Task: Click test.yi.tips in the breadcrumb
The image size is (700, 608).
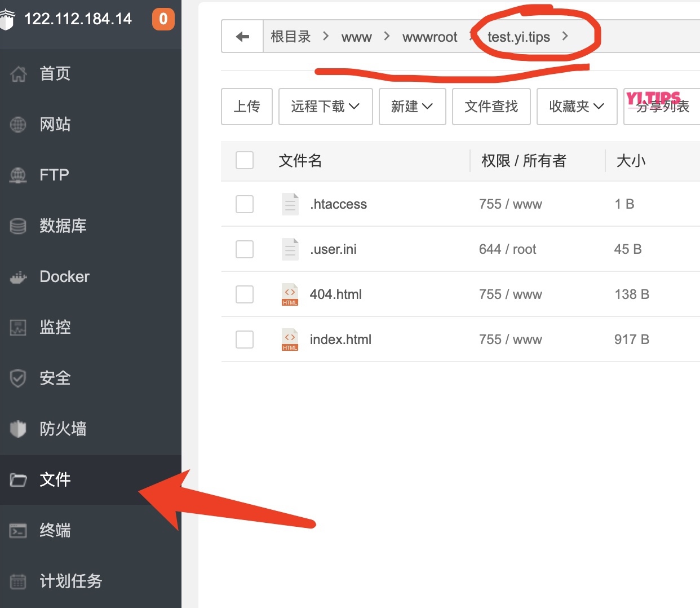Action: [519, 37]
